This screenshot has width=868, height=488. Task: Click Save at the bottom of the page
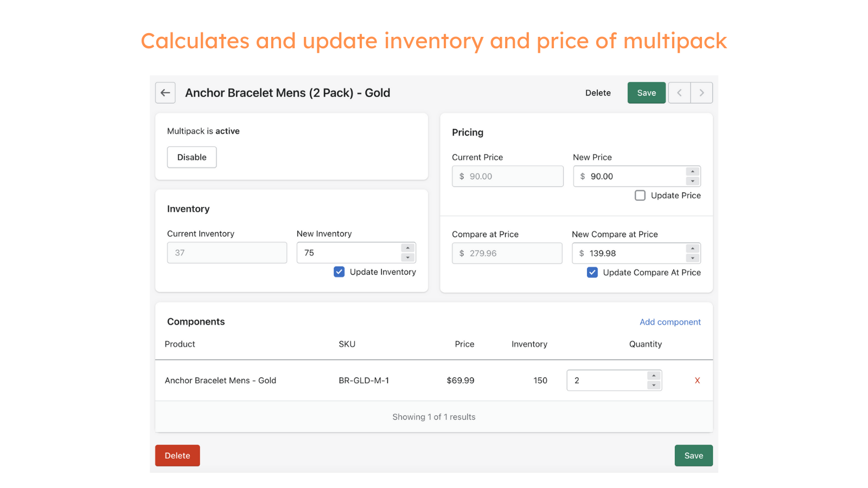point(693,455)
